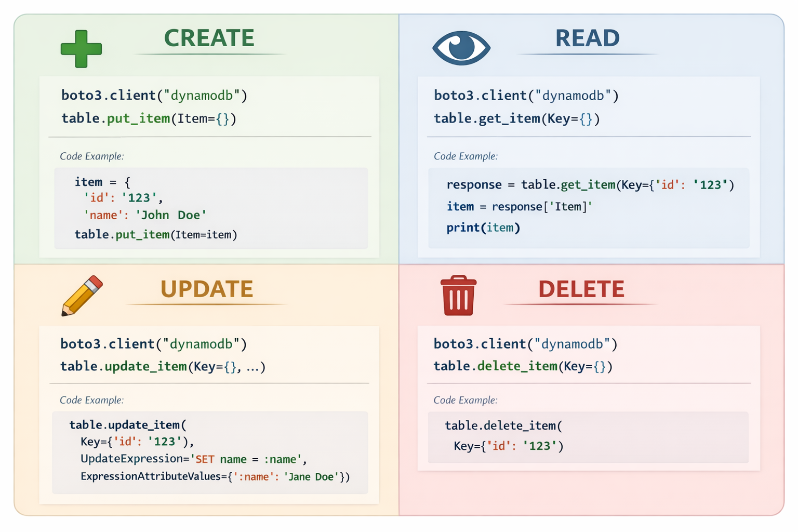Click table.update_item(Key={}, ...) signature line
798x532 pixels.
pyautogui.click(x=163, y=367)
